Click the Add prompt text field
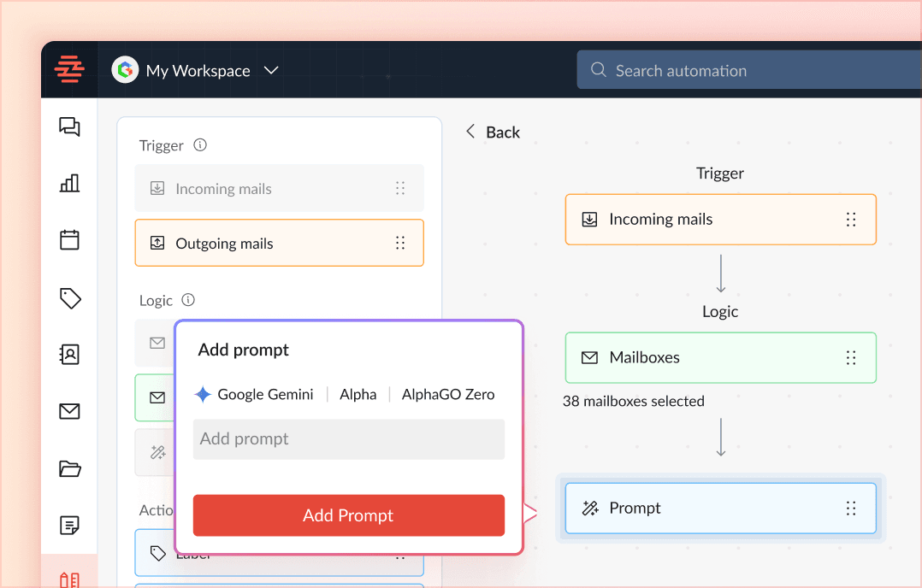Viewport: 922px width, 588px height. (349, 439)
